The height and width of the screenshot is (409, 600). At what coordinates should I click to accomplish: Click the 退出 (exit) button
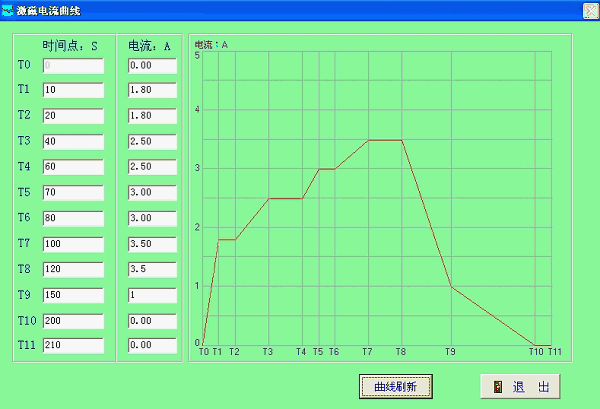520,387
